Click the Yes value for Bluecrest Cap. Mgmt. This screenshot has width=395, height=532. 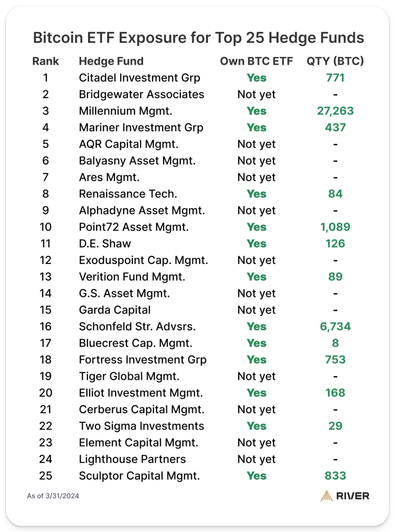coord(256,343)
